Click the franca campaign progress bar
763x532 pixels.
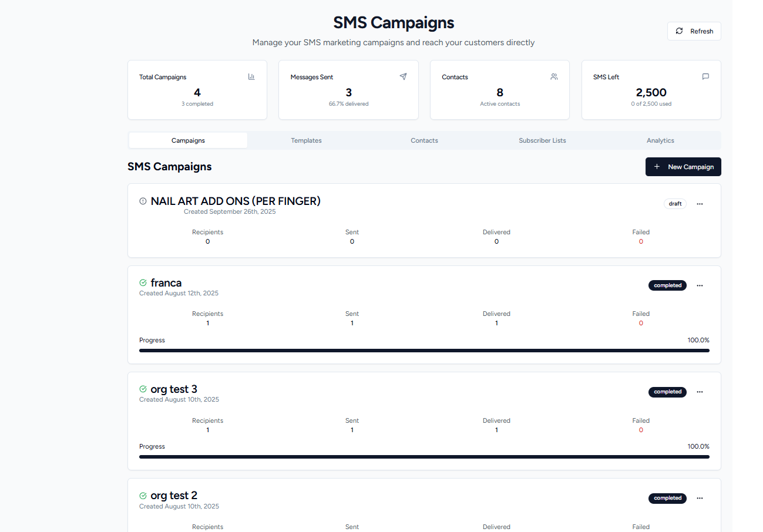424,351
